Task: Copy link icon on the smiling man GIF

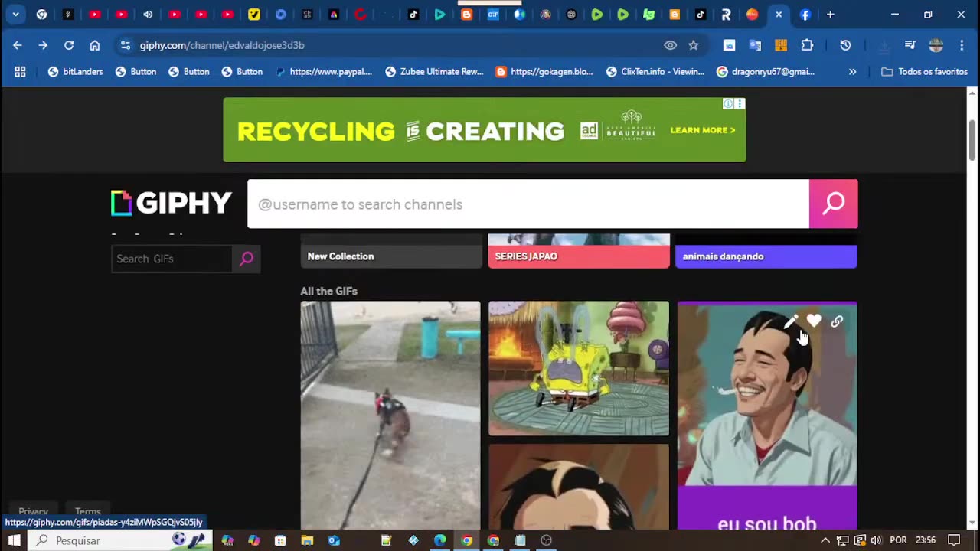Action: coord(837,322)
